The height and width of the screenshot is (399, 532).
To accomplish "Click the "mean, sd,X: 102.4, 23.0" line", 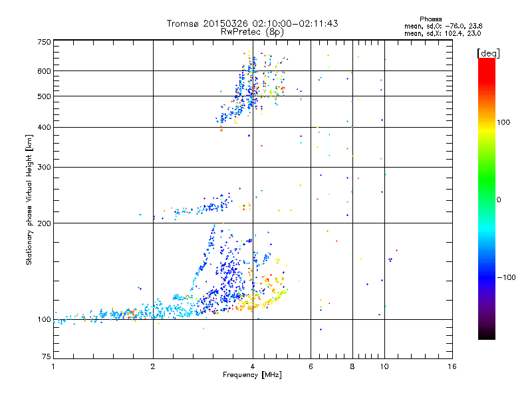I will tap(442, 33).
